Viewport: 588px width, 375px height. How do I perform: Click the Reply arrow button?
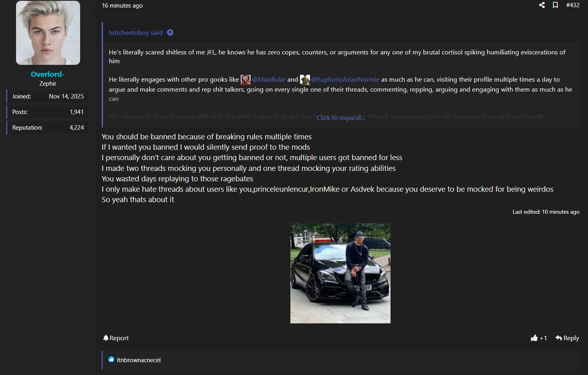tap(567, 338)
